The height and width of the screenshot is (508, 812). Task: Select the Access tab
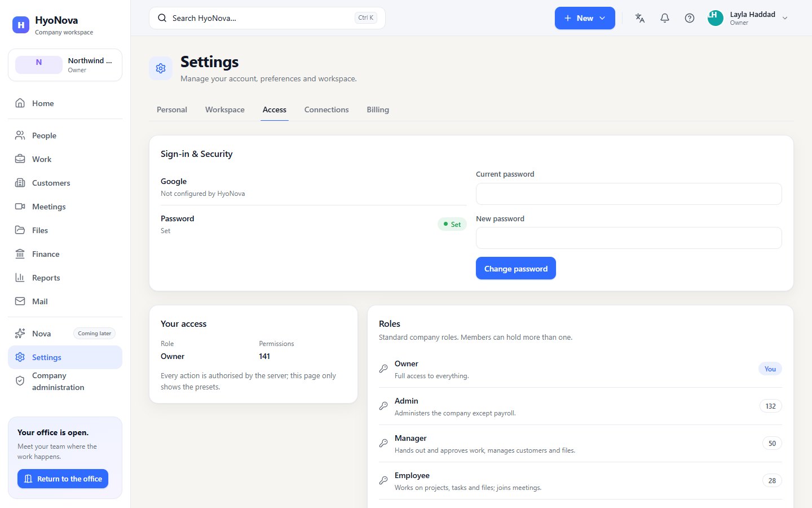point(275,110)
